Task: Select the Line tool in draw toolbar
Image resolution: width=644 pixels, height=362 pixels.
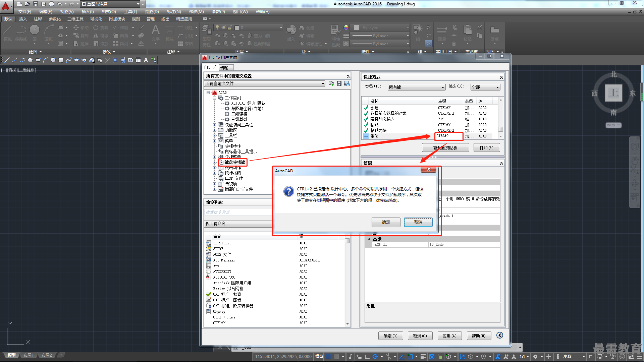Action: pyautogui.click(x=7, y=60)
